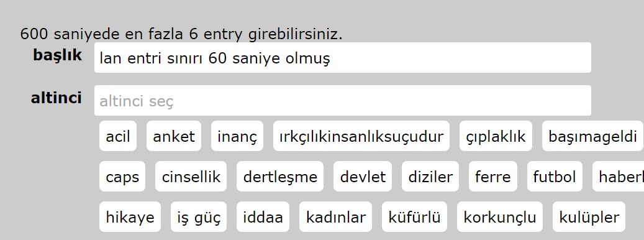
Task: Choose the anket tag
Action: point(174,136)
